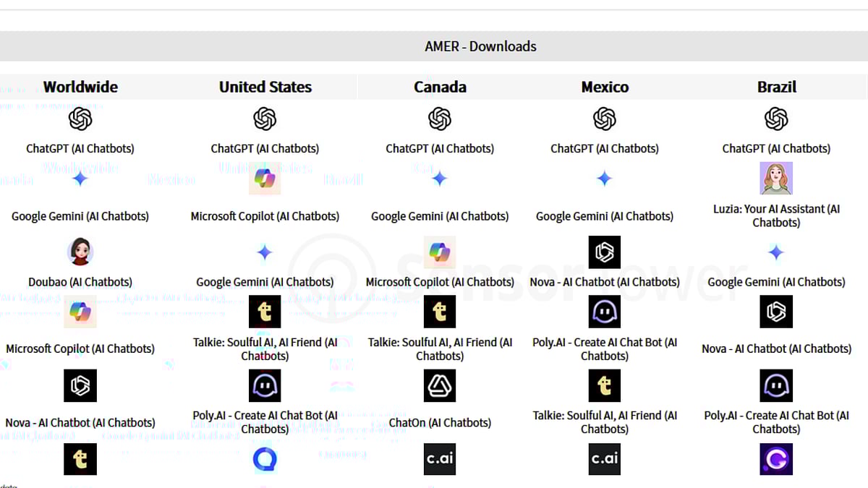868x488 pixels.
Task: Open the blue circle icon under United States
Action: (265, 459)
